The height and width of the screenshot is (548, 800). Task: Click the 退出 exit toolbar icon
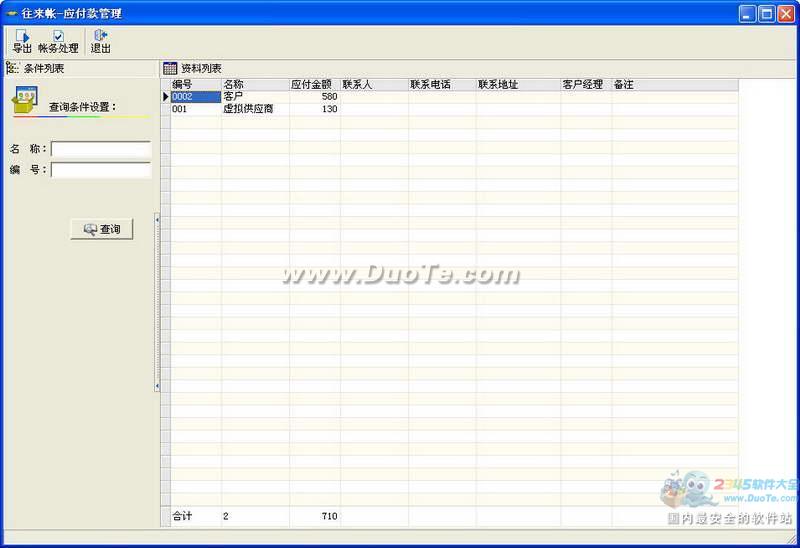[x=100, y=37]
